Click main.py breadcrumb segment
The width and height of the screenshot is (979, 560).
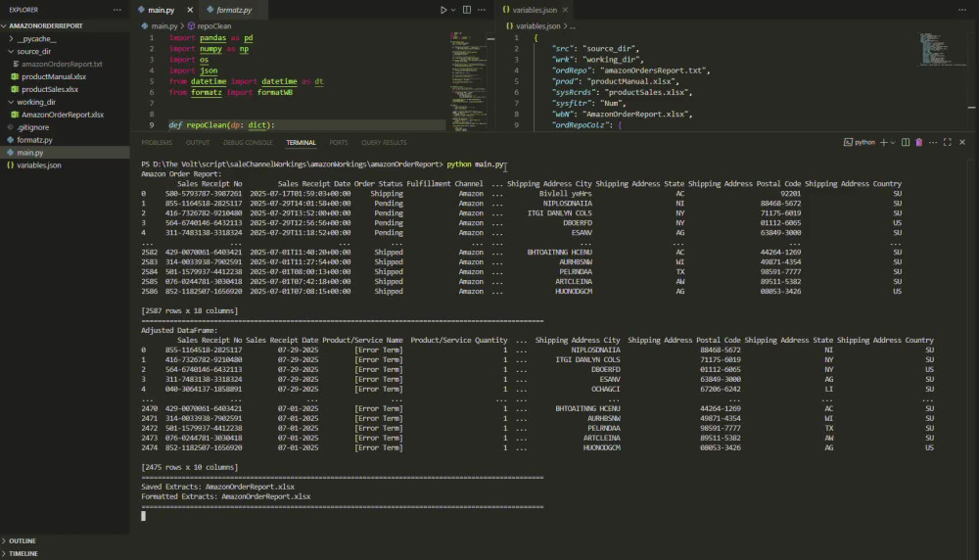(164, 26)
